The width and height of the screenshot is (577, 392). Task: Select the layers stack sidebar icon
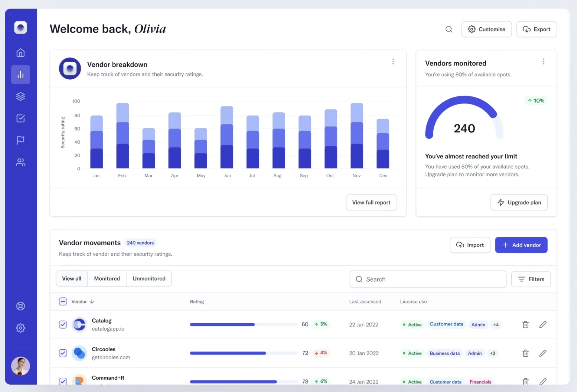coord(20,96)
